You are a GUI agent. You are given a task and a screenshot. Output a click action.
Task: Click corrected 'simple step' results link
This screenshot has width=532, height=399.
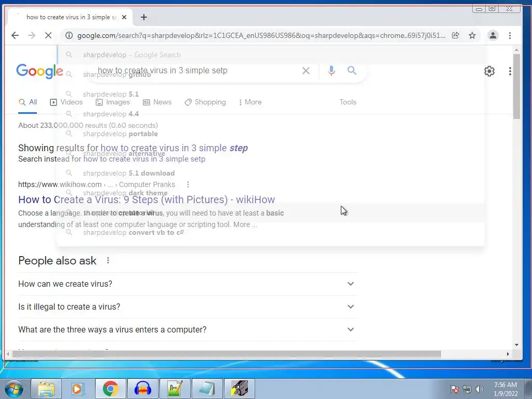(175, 148)
